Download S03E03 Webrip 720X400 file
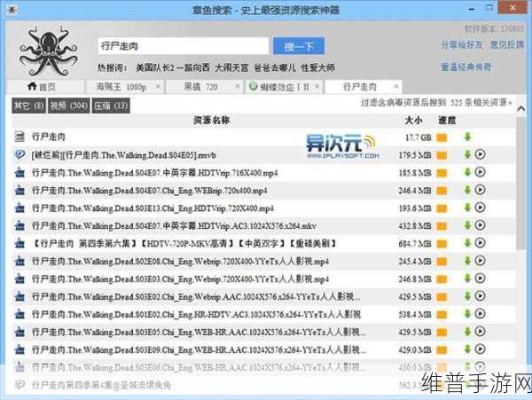532x400 pixels. [x=467, y=278]
